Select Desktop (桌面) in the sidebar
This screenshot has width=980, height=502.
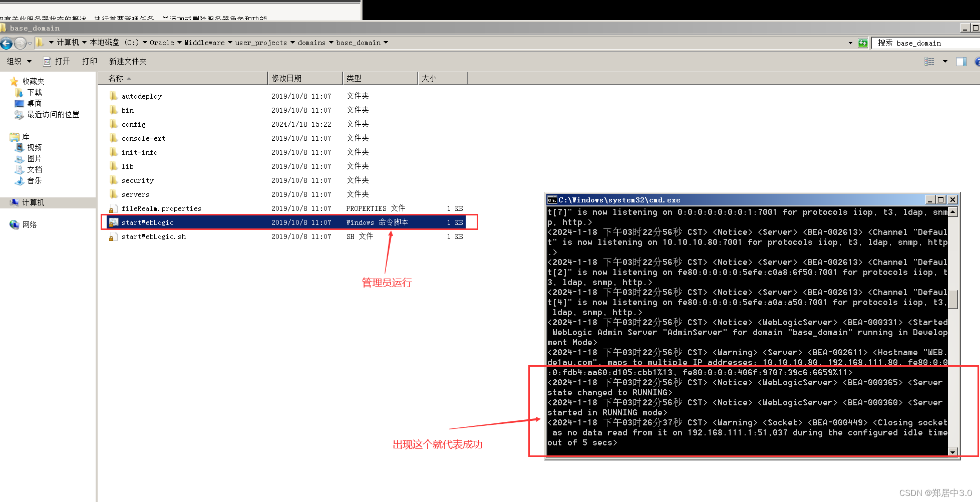(35, 103)
